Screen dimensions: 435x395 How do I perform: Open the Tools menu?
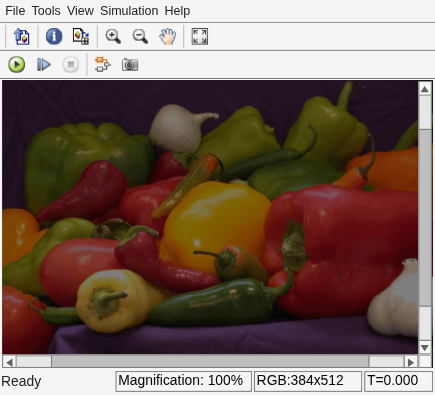point(46,11)
